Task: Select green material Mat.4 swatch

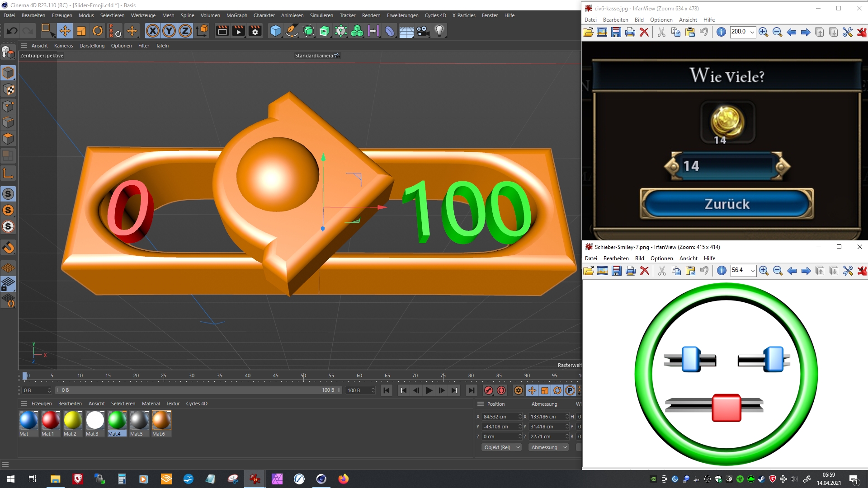Action: pyautogui.click(x=117, y=420)
